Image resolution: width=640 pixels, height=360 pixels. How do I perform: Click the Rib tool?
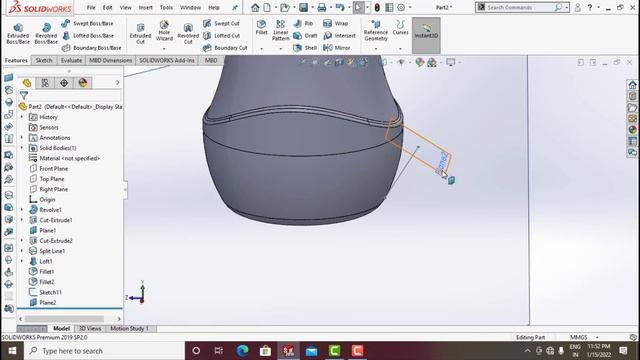(303, 23)
